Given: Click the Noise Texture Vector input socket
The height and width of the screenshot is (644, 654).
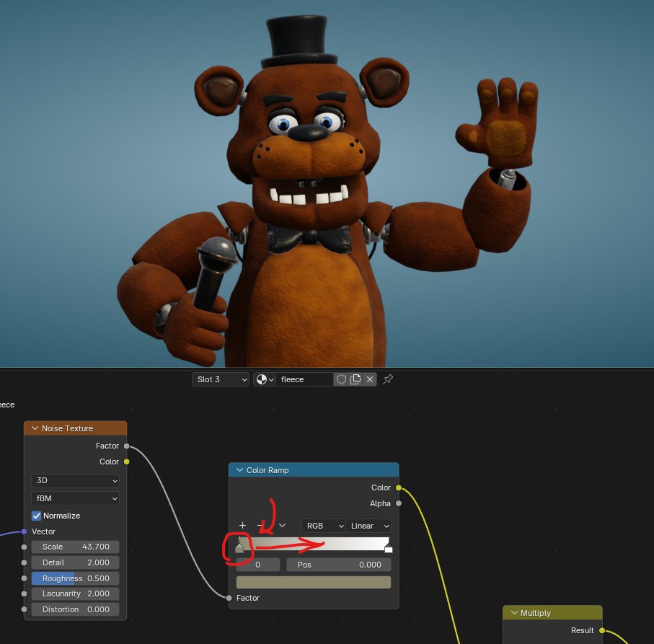Looking at the screenshot, I should click(x=25, y=531).
